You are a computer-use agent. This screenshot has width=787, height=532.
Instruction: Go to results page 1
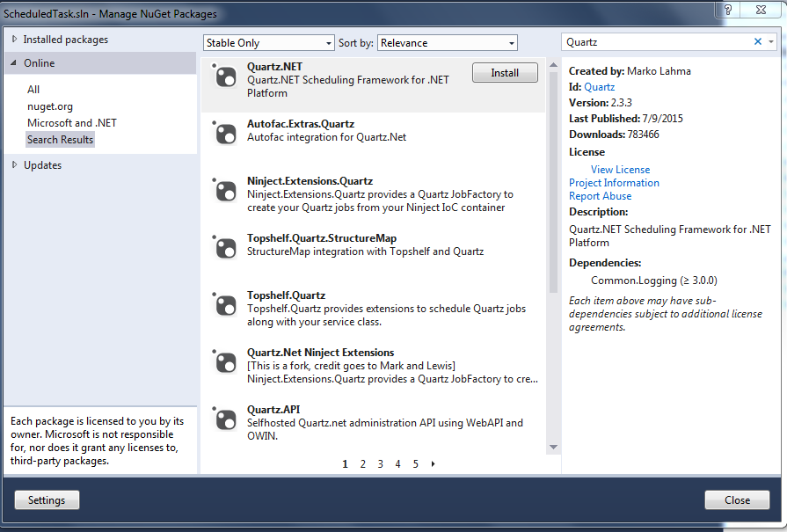(x=345, y=464)
